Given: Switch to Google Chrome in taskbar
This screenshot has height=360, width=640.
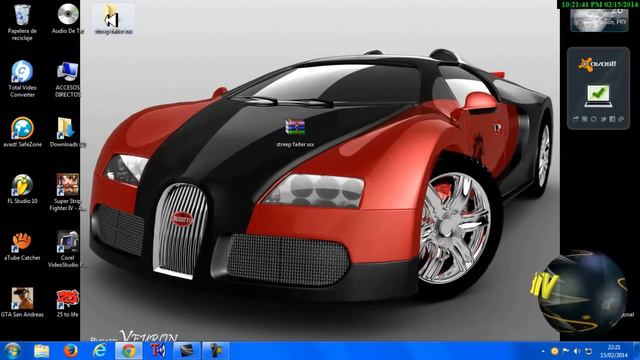Looking at the screenshot, I should (129, 351).
